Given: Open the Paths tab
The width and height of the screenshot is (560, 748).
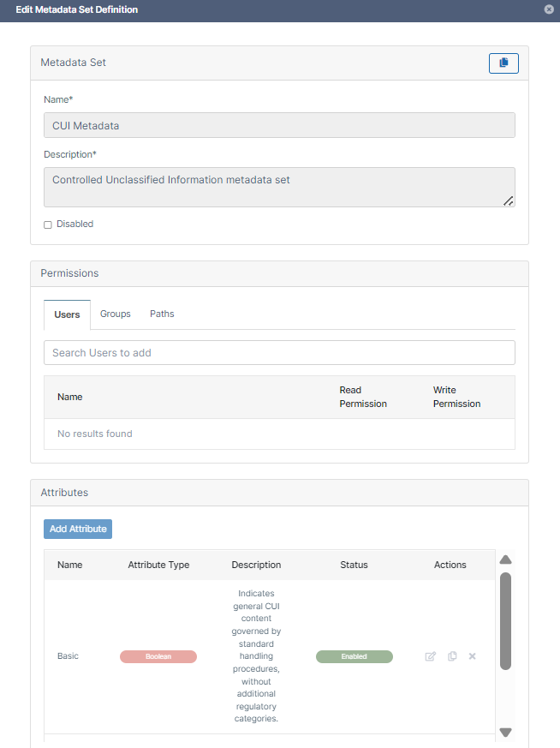Looking at the screenshot, I should (162, 314).
